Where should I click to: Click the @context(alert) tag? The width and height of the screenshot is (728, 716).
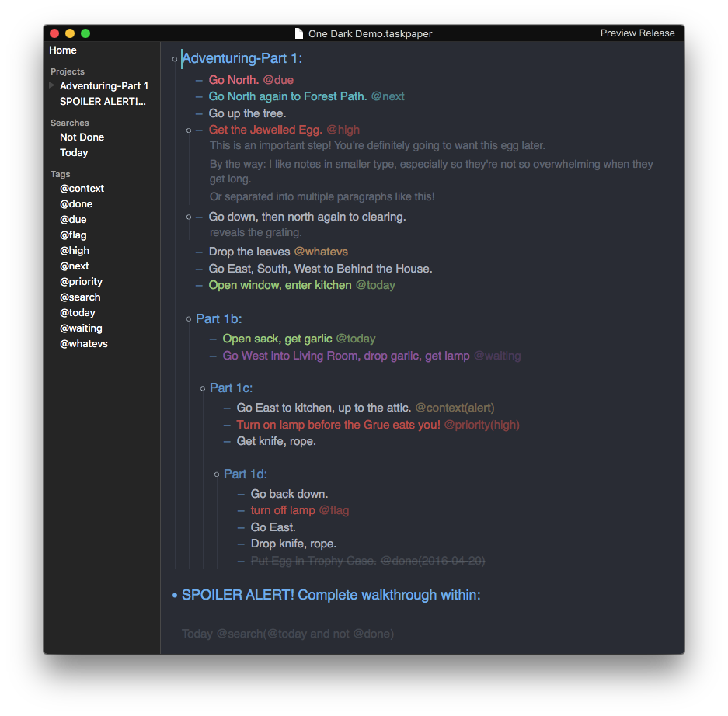[x=455, y=408]
